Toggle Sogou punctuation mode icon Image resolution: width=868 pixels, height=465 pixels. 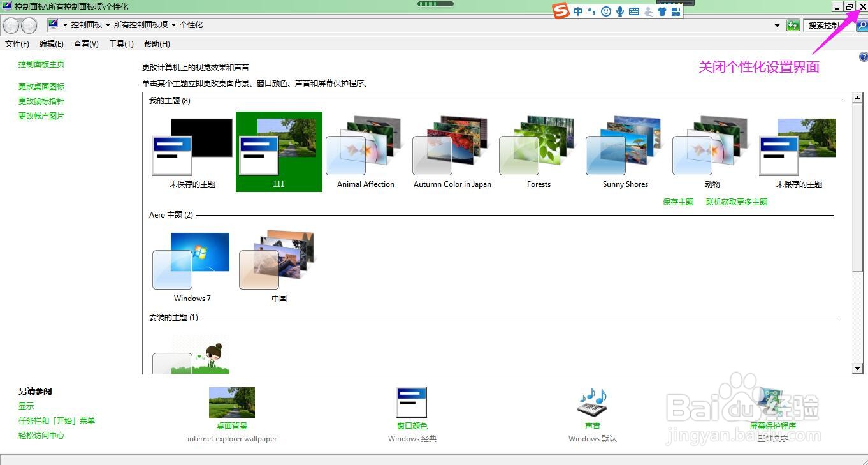591,11
